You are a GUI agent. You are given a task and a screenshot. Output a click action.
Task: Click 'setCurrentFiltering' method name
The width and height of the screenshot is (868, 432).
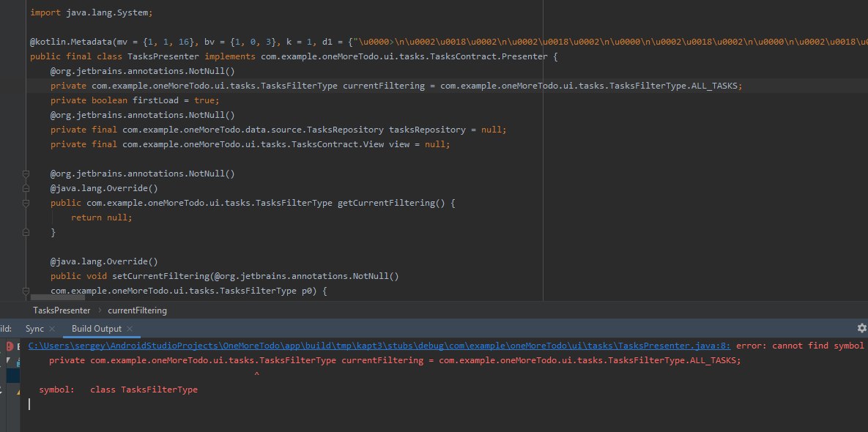[x=160, y=276]
